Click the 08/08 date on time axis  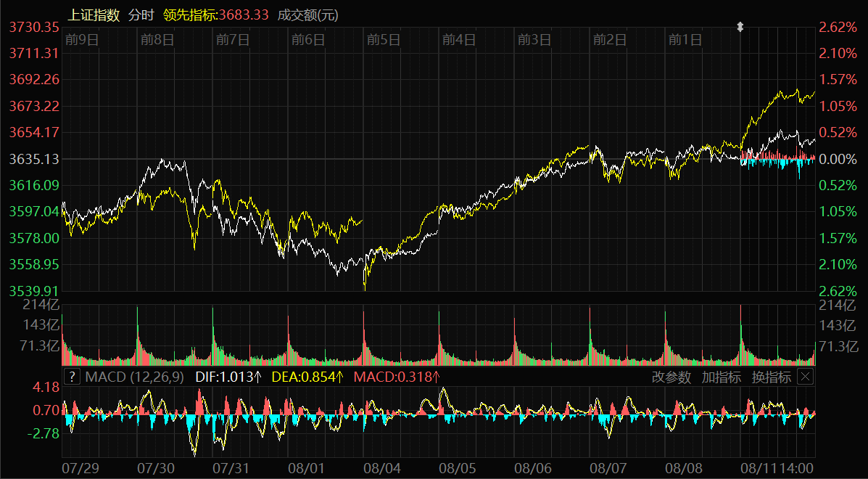click(684, 469)
